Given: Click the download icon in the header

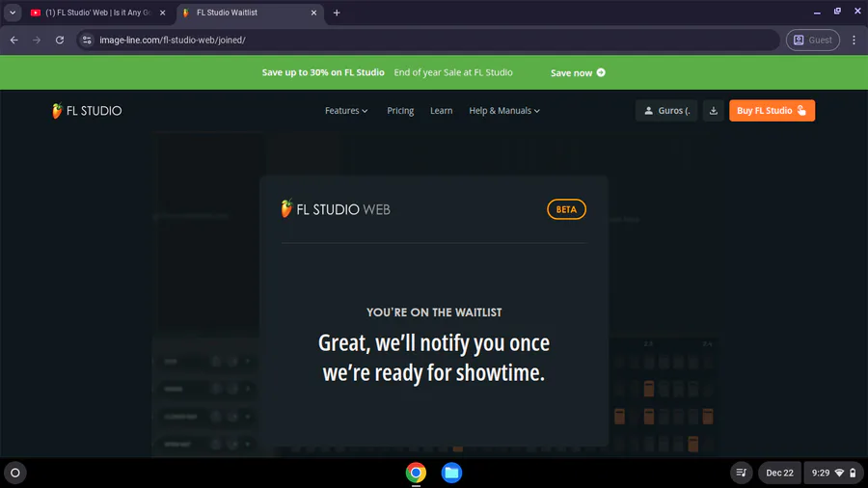Looking at the screenshot, I should click(x=714, y=111).
